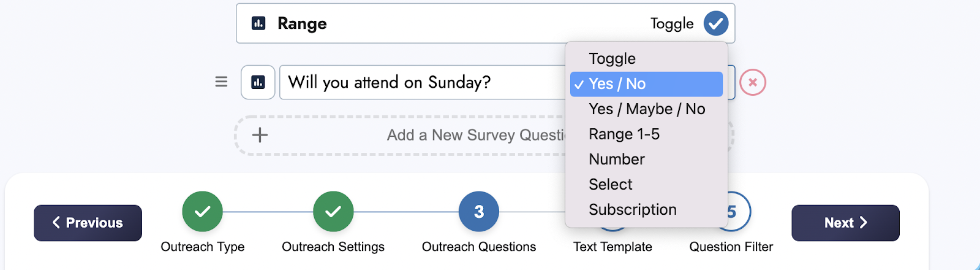This screenshot has width=980, height=270.
Task: Click step 3 Outreach Questions circle
Action: 479,212
